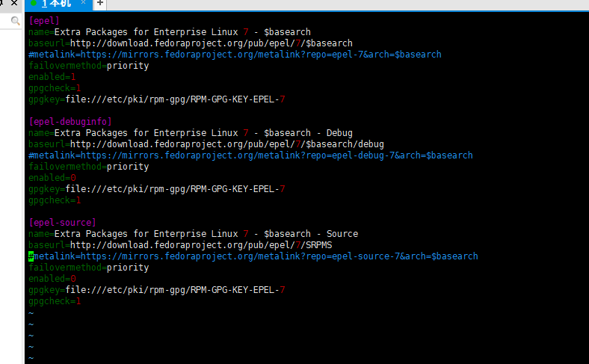Click the [epel-debuginfo] section header line
Viewport: 589px width, 364px height.
tap(70, 122)
